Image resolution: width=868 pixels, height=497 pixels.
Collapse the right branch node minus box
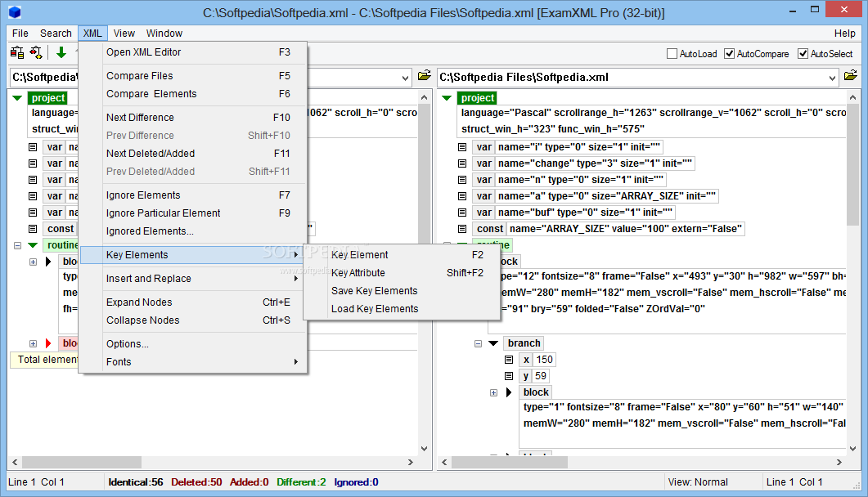point(479,343)
